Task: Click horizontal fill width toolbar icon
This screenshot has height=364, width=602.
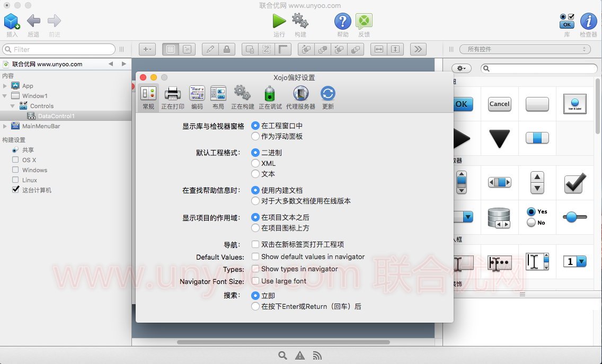Action: tap(378, 49)
